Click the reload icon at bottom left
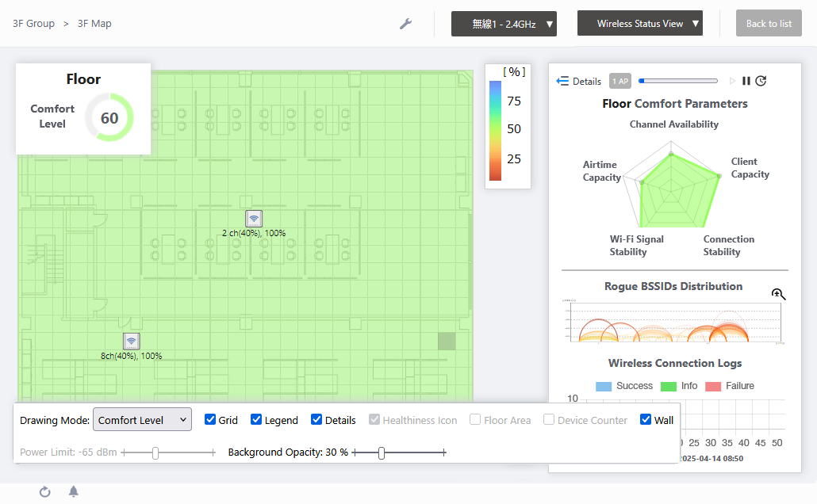 click(x=45, y=492)
